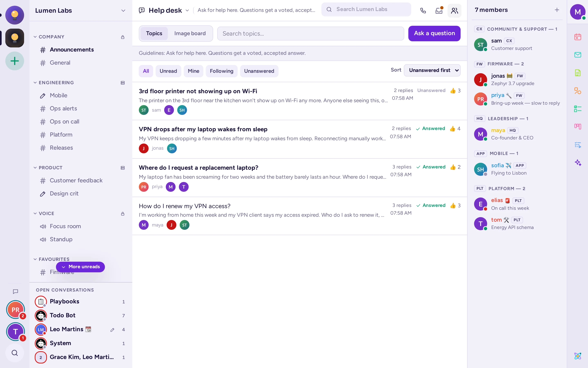Collapse the COMPANY section
This screenshot has height=368, width=588.
click(49, 37)
